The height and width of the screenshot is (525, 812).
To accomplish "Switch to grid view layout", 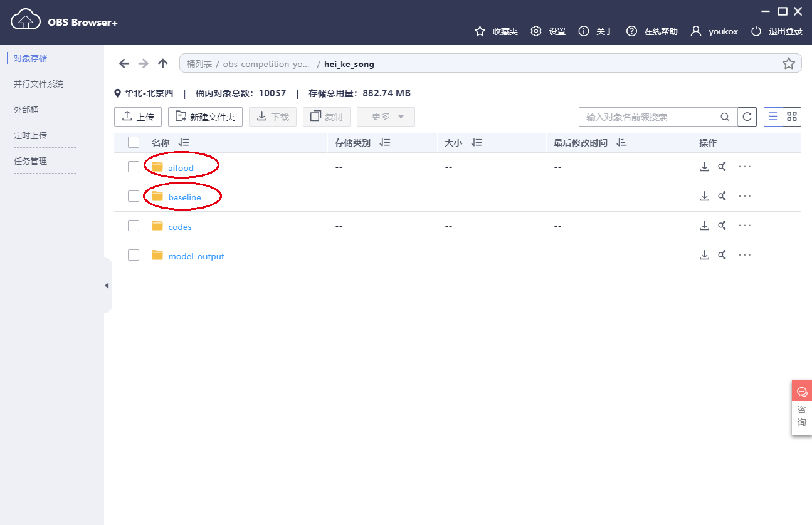I will [x=791, y=117].
